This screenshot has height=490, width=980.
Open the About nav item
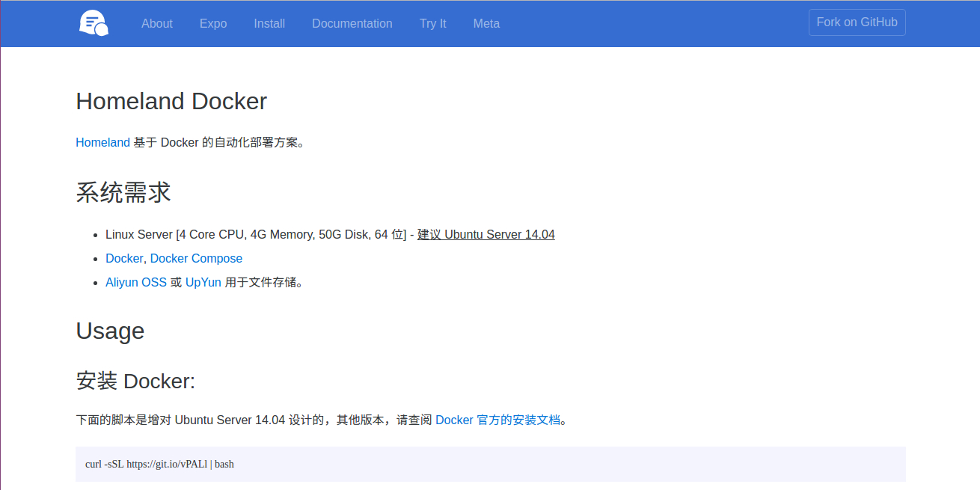click(x=157, y=23)
